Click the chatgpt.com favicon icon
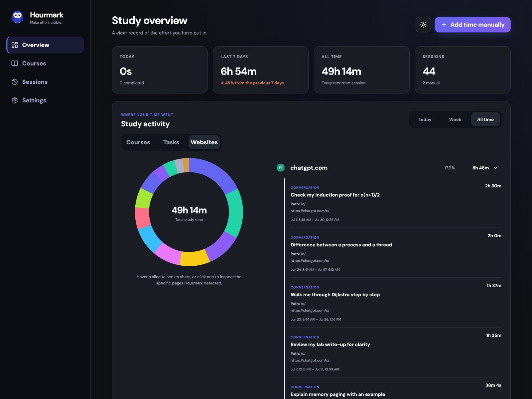The height and width of the screenshot is (399, 532). click(x=281, y=168)
